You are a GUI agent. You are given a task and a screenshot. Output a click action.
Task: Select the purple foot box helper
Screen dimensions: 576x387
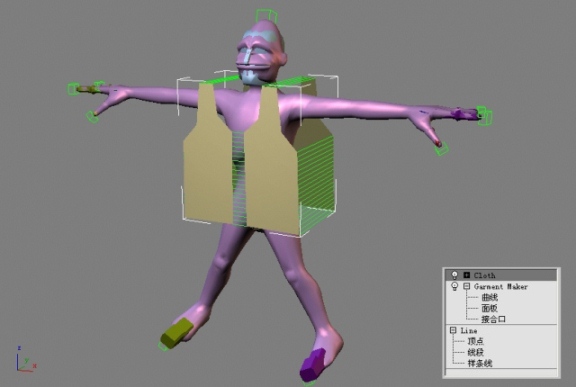pos(313,365)
